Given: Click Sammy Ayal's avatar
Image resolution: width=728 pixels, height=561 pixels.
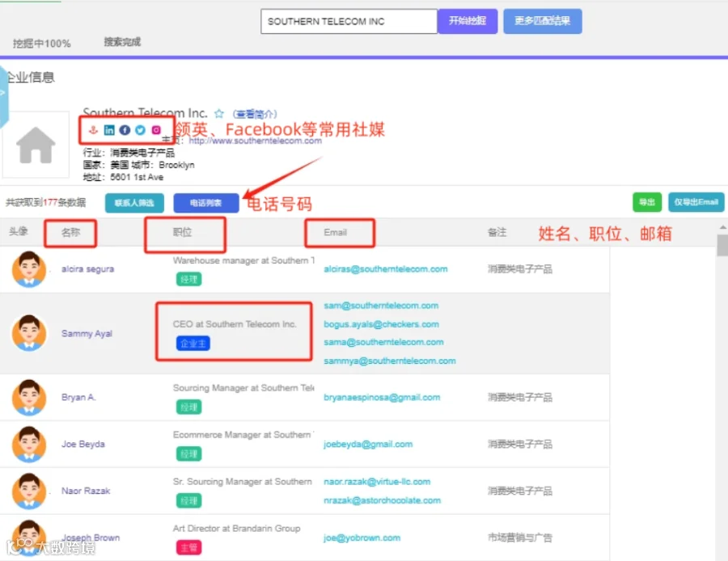Looking at the screenshot, I should (29, 333).
